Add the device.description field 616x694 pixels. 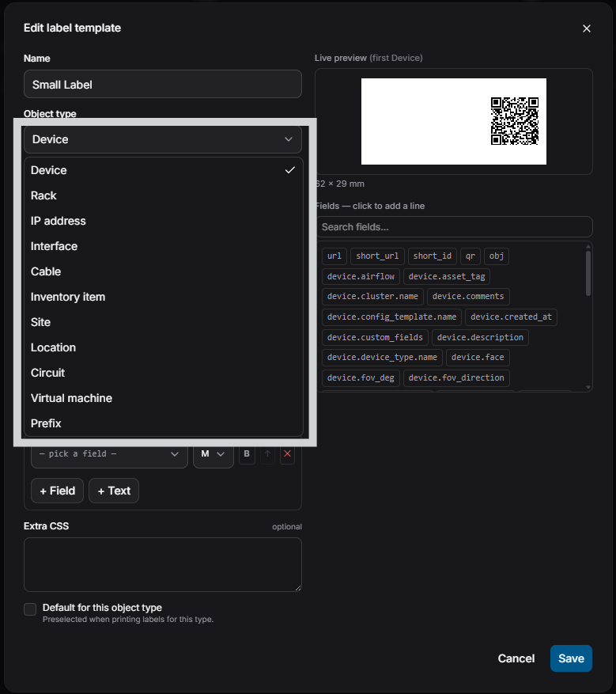point(480,338)
